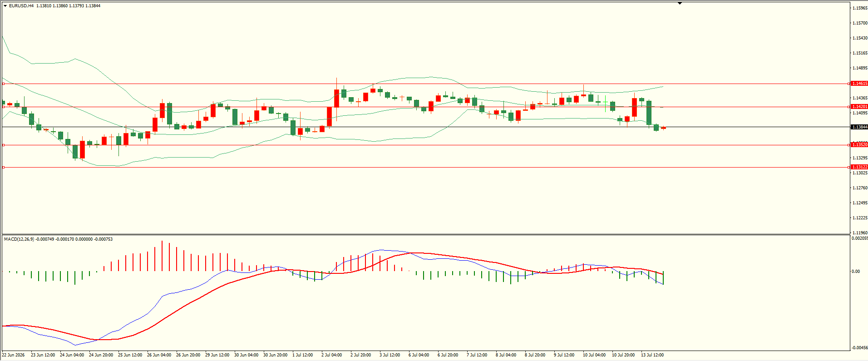868x361 pixels.
Task: Click the current price 1.13844 label
Action: [859, 127]
